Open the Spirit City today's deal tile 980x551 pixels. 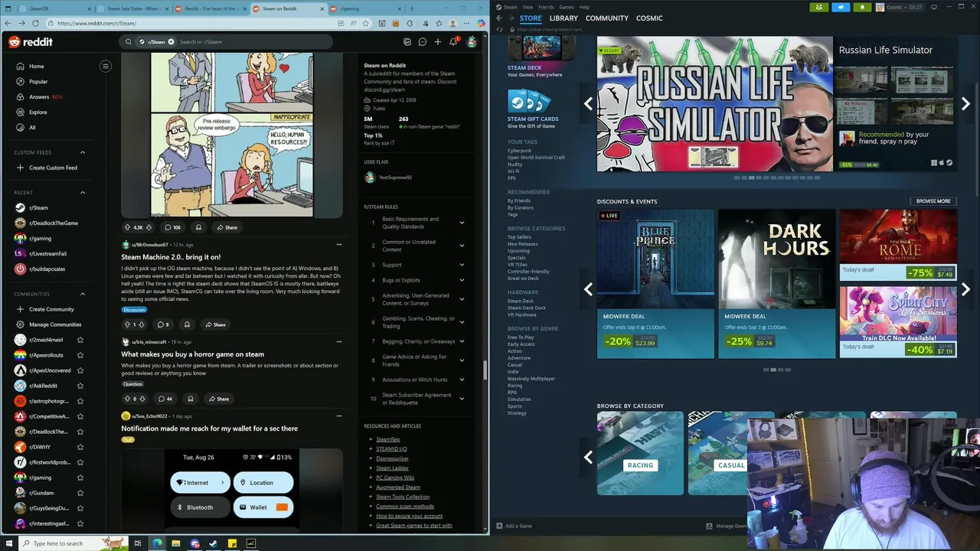(x=898, y=321)
